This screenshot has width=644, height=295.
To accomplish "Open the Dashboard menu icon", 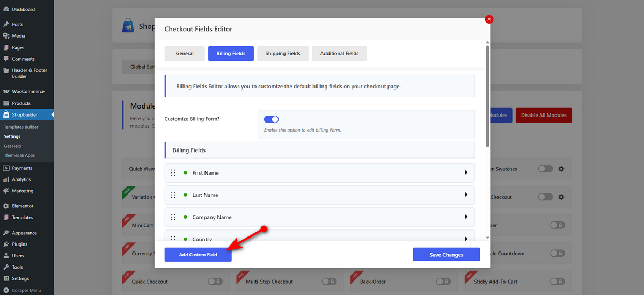I will pos(6,9).
